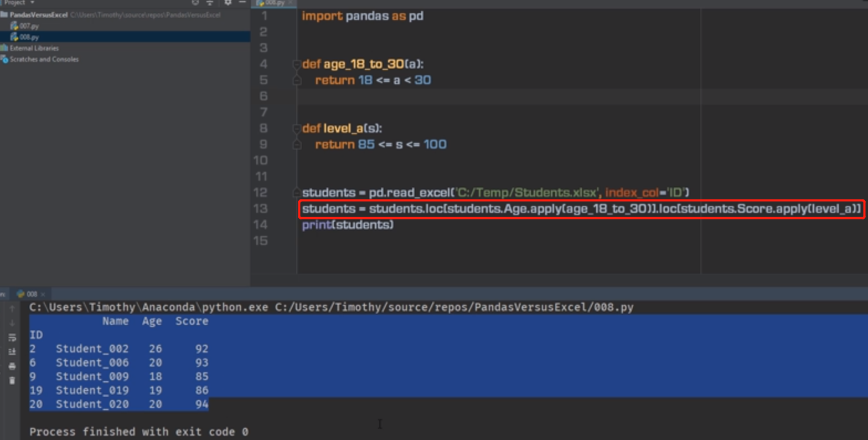868x440 pixels.
Task: Select External Libraries tree node
Action: 34,48
